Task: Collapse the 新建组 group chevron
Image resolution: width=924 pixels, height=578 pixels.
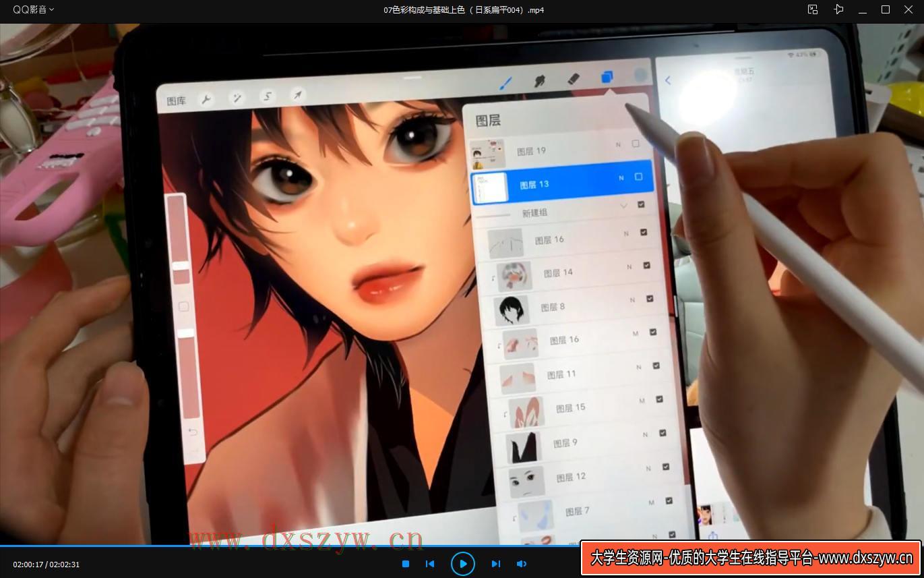Action: pyautogui.click(x=623, y=205)
